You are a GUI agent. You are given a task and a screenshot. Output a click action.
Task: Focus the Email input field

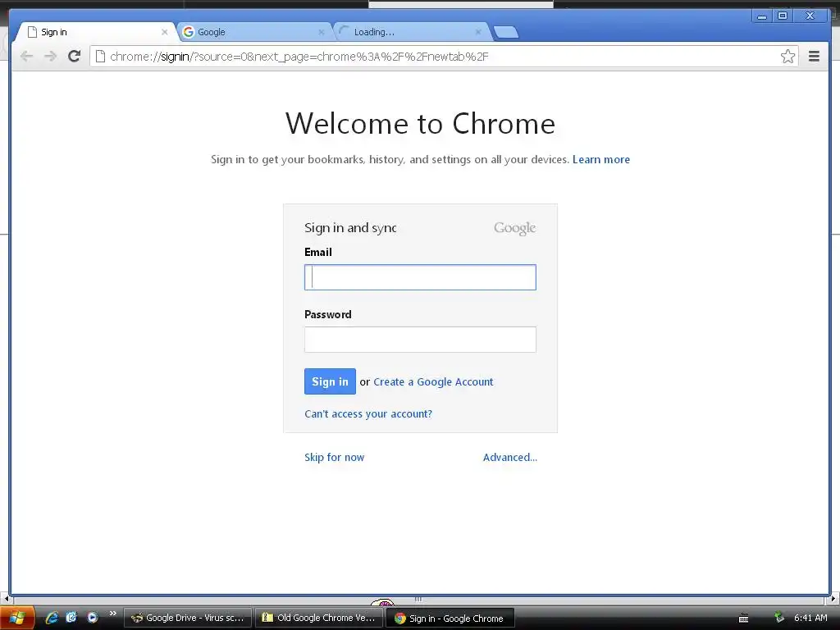[x=420, y=277]
